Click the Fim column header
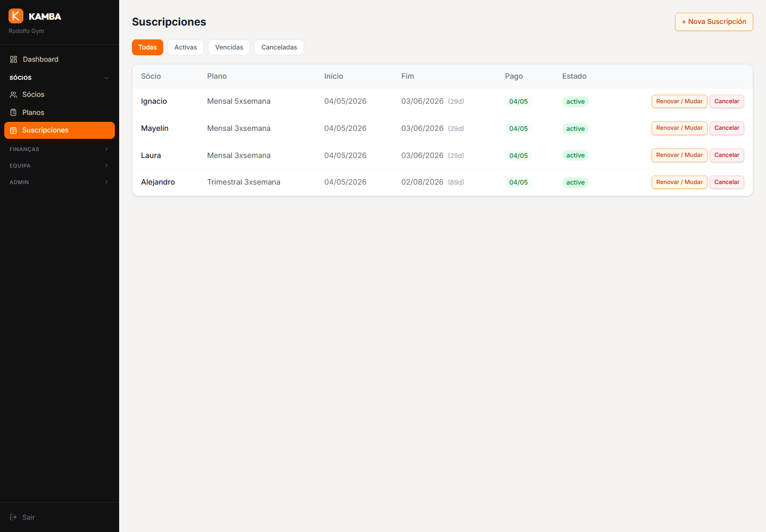This screenshot has width=766, height=532. (x=407, y=77)
